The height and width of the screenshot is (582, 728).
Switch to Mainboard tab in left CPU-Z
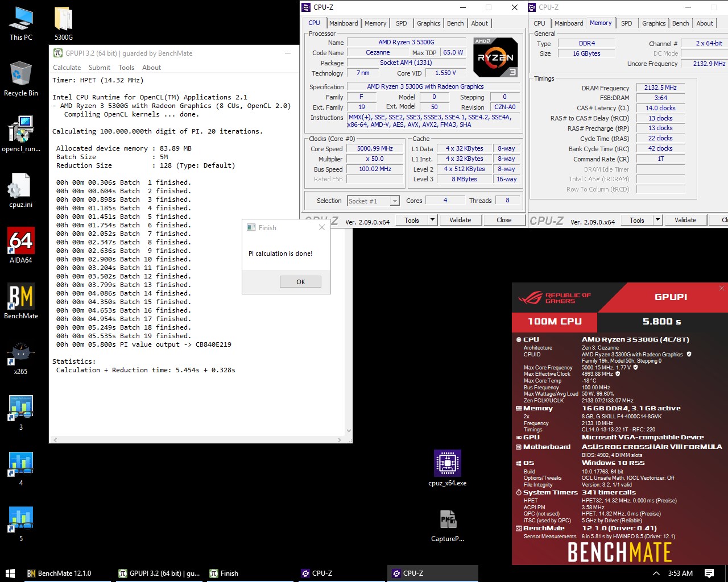(x=344, y=23)
